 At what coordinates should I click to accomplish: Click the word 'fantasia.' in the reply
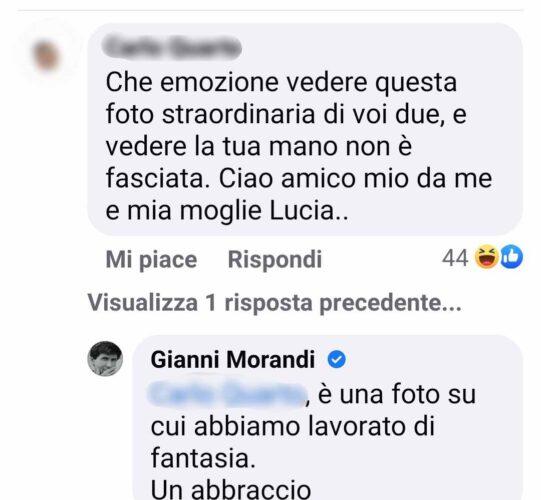pos(203,458)
